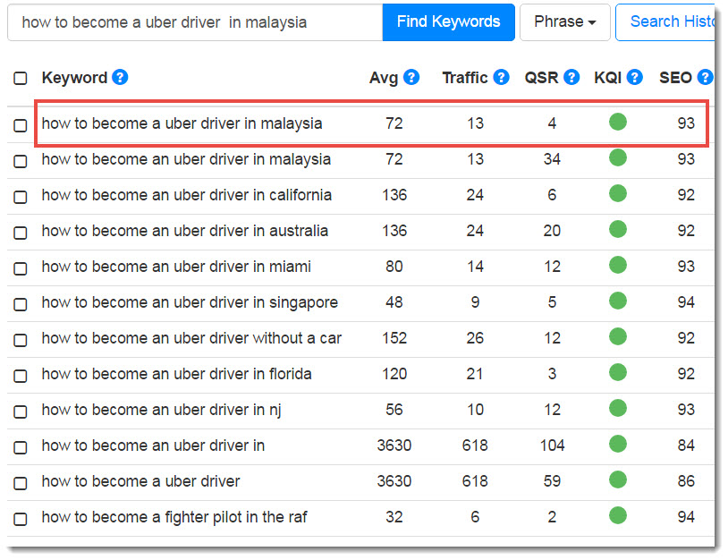Sort by SEO column header
Viewport: 728px width, 560px height.
(x=675, y=78)
